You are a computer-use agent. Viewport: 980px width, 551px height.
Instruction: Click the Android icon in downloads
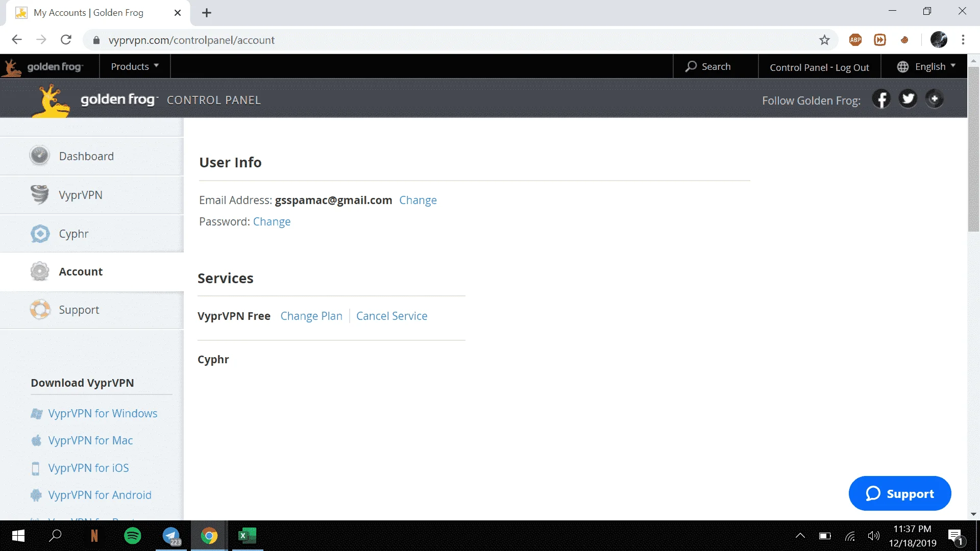pos(36,495)
